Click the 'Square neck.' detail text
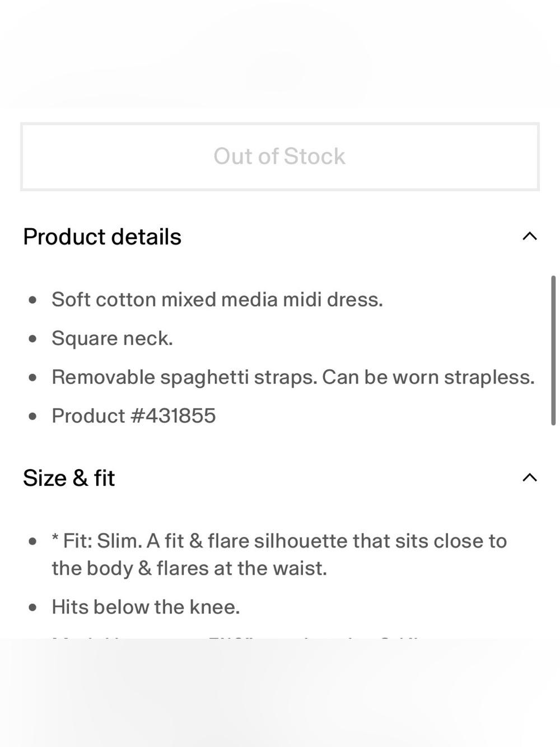The width and height of the screenshot is (560, 747). coord(112,338)
